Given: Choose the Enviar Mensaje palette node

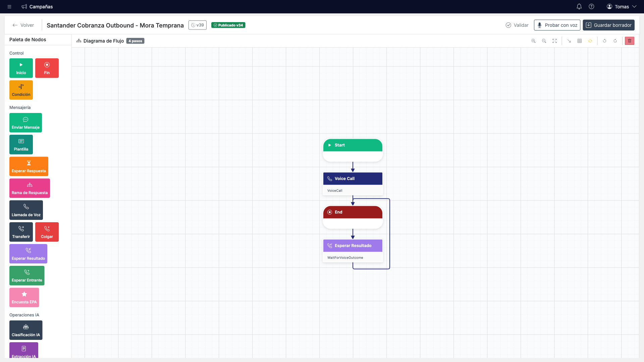Looking at the screenshot, I should coord(25,123).
